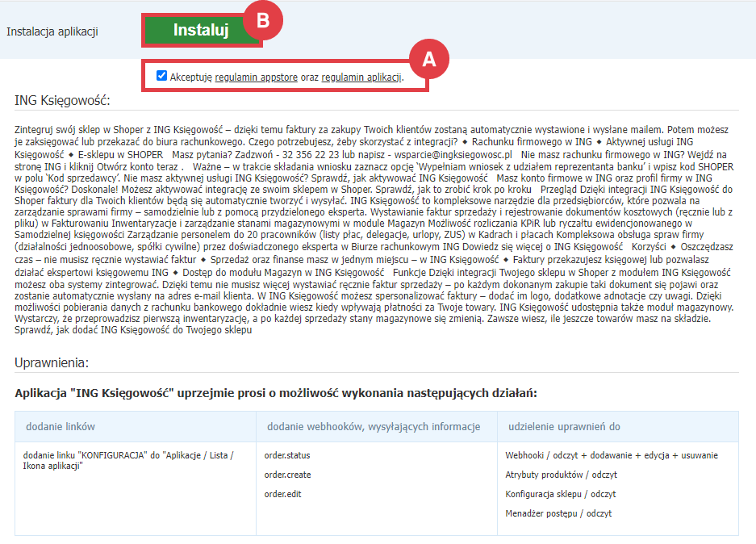
Task: Select Menadżer postępu / odczyt permission
Action: pyautogui.click(x=558, y=513)
